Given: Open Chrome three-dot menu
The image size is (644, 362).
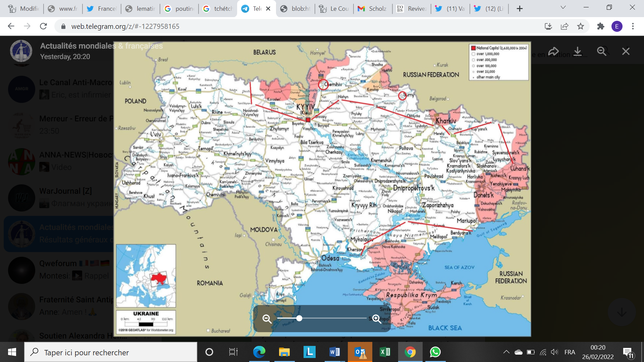Looking at the screenshot, I should (633, 26).
